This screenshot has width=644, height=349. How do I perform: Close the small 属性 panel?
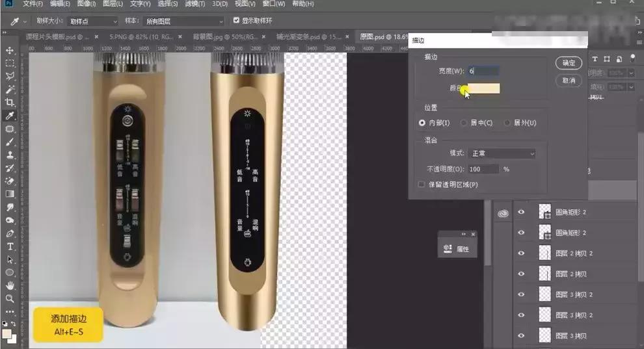(473, 234)
